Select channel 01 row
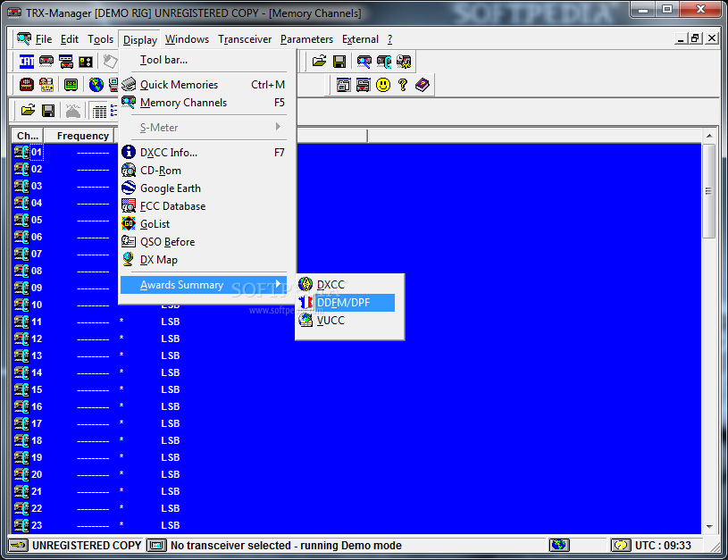The width and height of the screenshot is (728, 560). (x=356, y=152)
